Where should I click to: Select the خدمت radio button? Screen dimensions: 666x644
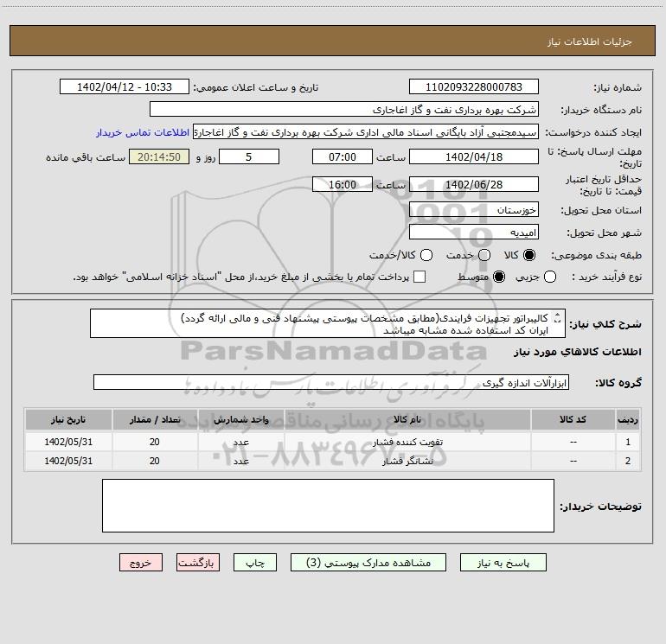pos(484,255)
